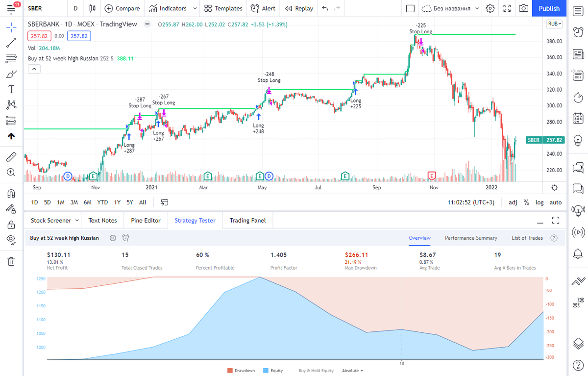
Task: Set chart range to YTD
Action: [102, 202]
